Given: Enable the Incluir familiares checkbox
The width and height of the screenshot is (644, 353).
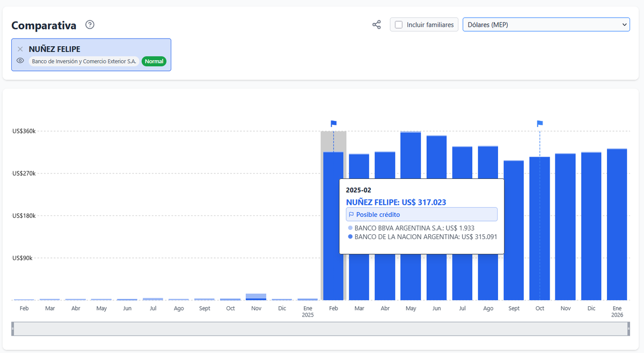Looking at the screenshot, I should click(x=399, y=25).
